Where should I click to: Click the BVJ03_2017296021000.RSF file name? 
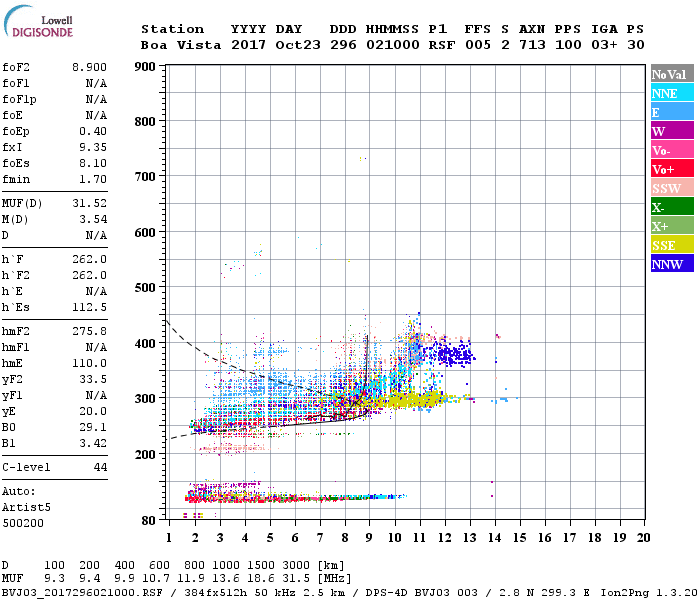(82, 592)
